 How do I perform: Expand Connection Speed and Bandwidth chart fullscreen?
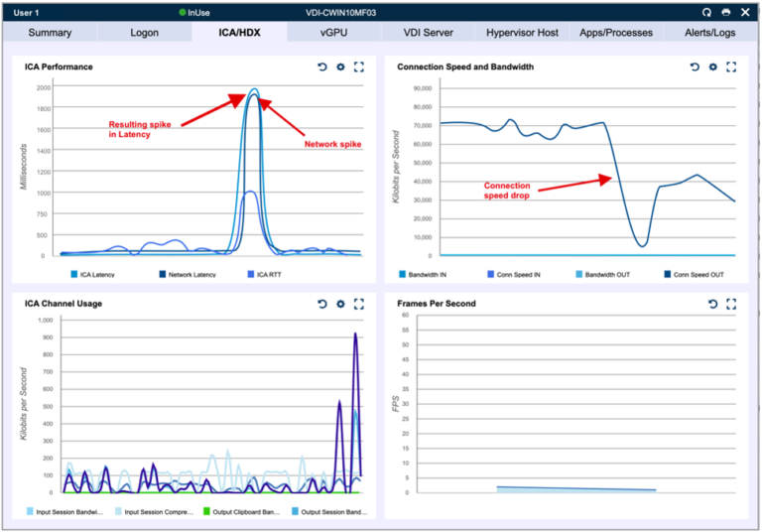coord(731,66)
